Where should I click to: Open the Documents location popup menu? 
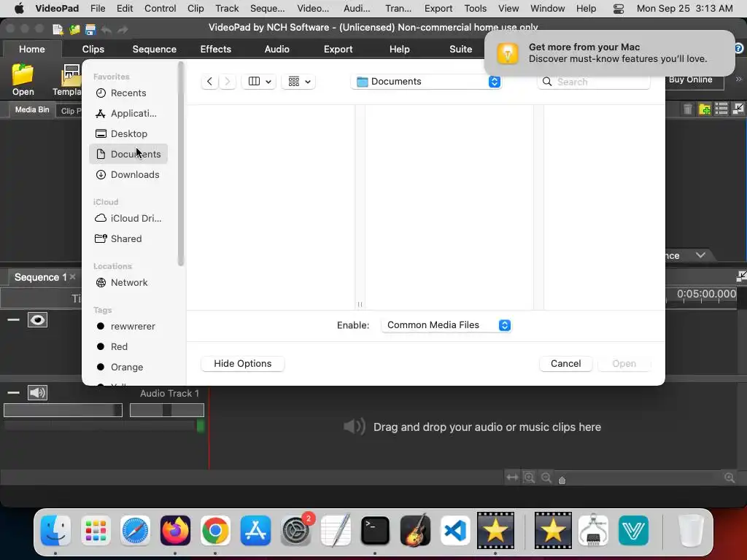click(x=426, y=82)
